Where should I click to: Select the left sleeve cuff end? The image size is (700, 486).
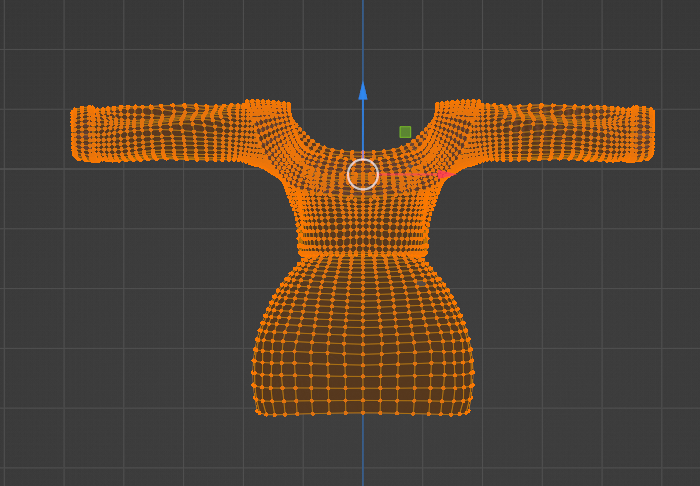pyautogui.click(x=83, y=134)
